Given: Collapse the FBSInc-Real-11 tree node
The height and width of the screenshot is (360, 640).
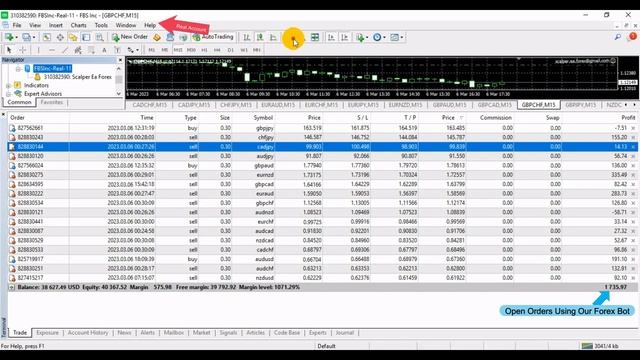Looking at the screenshot, I should tap(18, 69).
